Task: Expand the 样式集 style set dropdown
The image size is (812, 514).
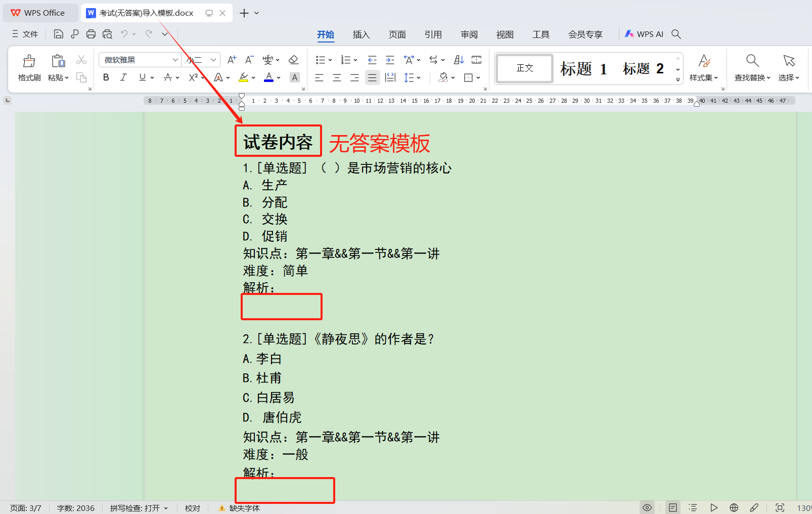Action: [x=703, y=77]
